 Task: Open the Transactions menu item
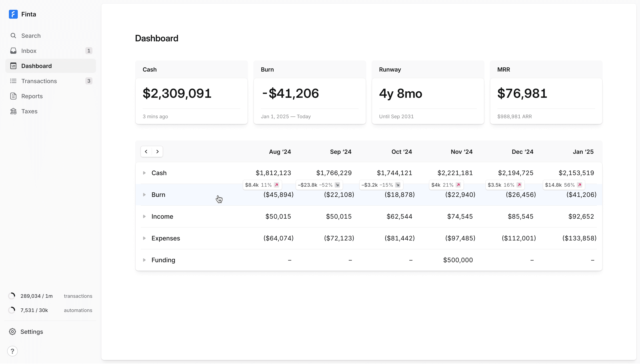[39, 81]
